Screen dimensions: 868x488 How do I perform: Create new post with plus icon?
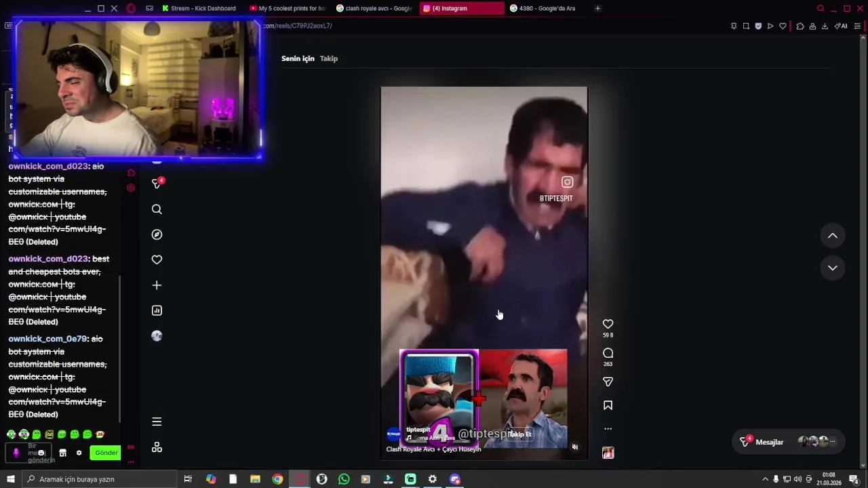[x=157, y=285]
